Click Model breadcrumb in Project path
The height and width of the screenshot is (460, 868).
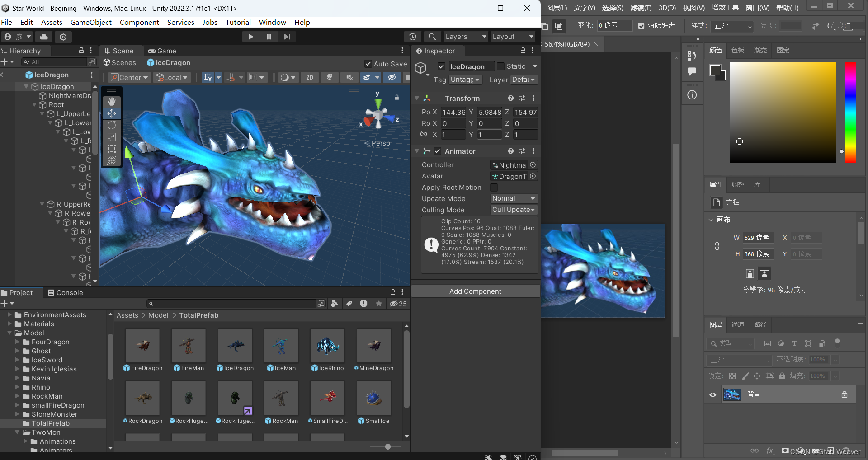[x=158, y=315]
